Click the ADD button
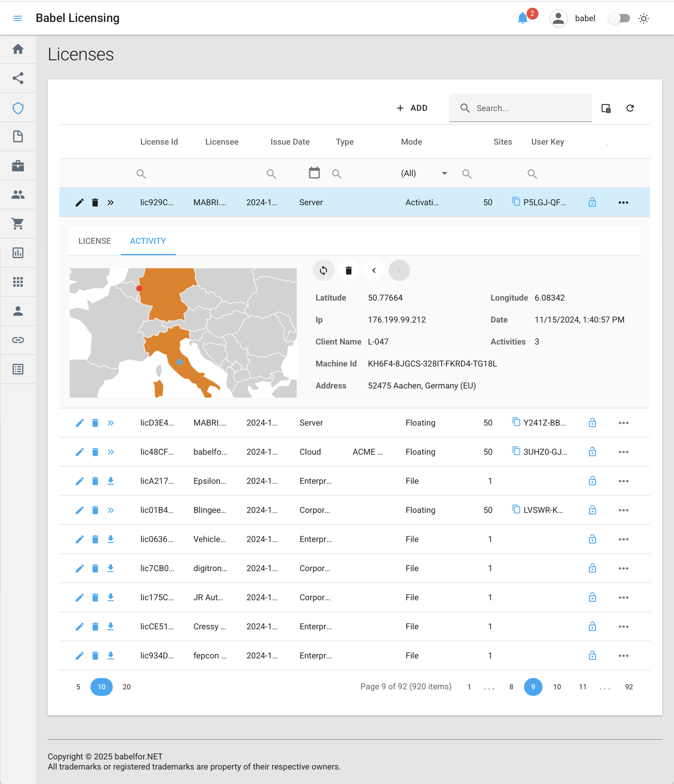This screenshot has height=784, width=674. (412, 108)
